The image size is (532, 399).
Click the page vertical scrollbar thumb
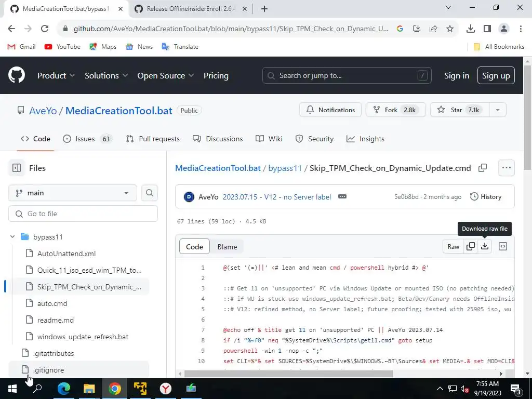(x=527, y=118)
